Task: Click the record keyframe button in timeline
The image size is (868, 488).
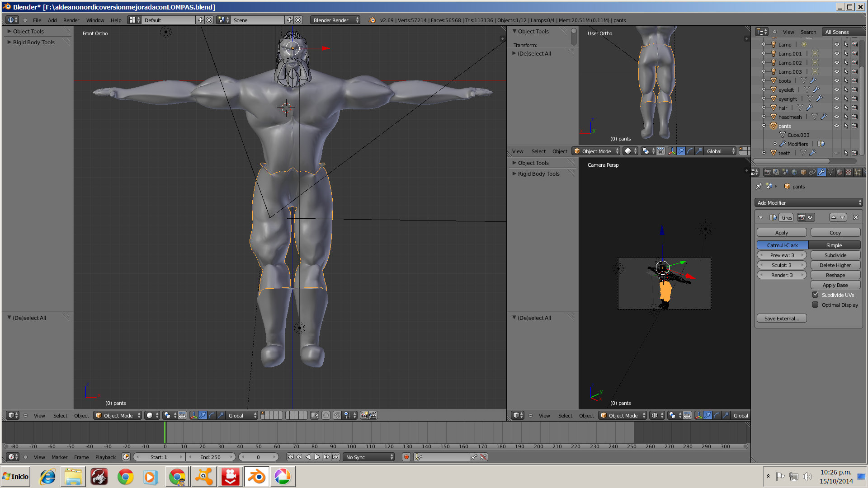Action: tap(406, 457)
